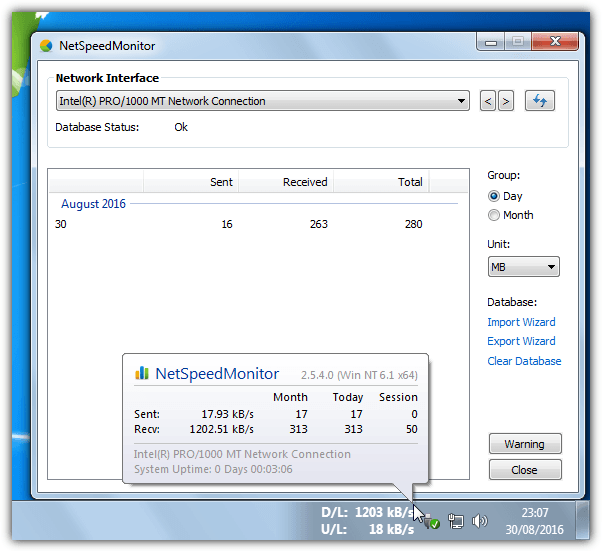Click the D/L speed readout in taskbar
Screen dimensions: 602x551
pyautogui.click(x=367, y=512)
